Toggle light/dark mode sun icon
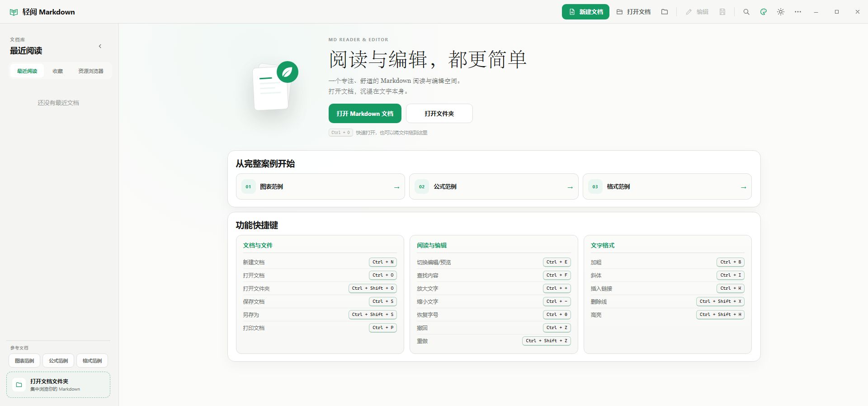868x406 pixels. click(781, 12)
